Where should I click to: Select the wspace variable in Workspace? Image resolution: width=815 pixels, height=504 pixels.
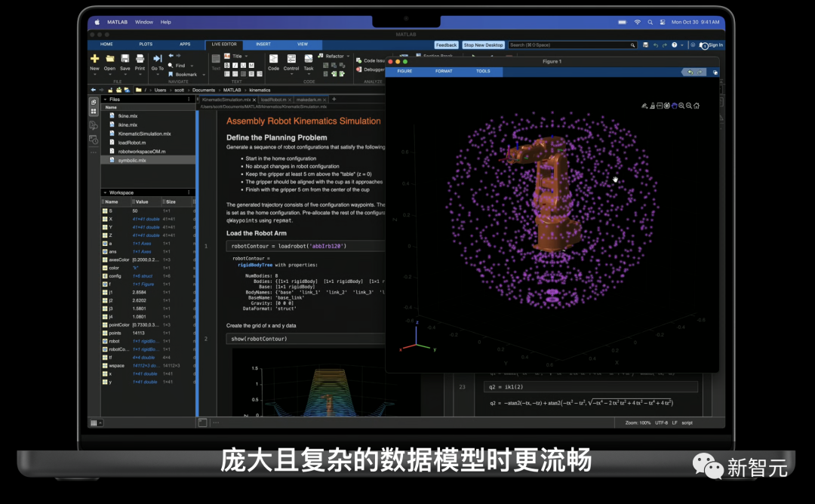point(148,365)
